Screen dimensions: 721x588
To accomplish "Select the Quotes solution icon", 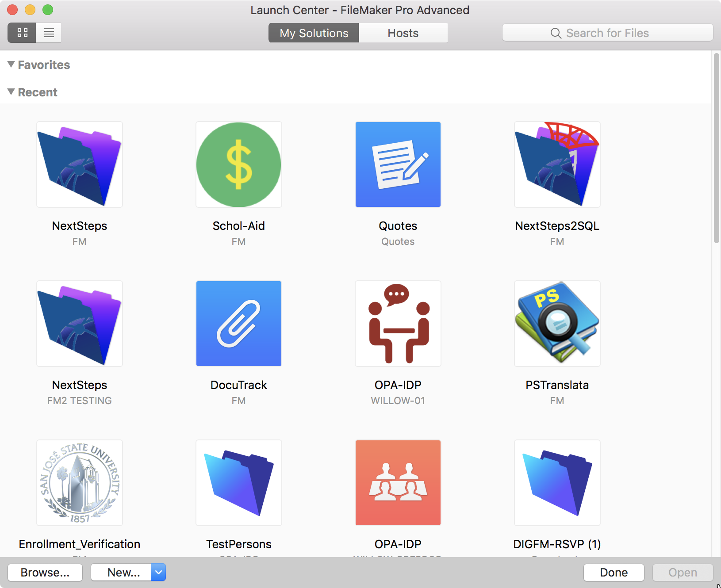I will click(x=398, y=164).
